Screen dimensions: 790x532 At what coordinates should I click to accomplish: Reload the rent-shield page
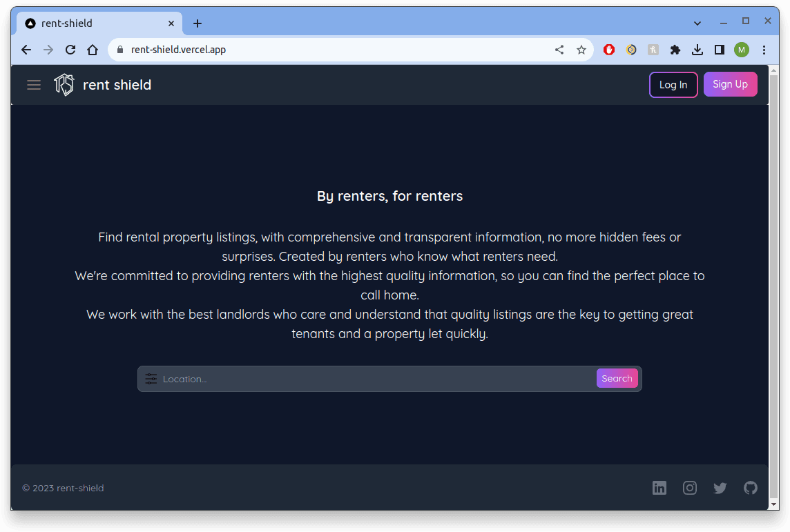[70, 49]
